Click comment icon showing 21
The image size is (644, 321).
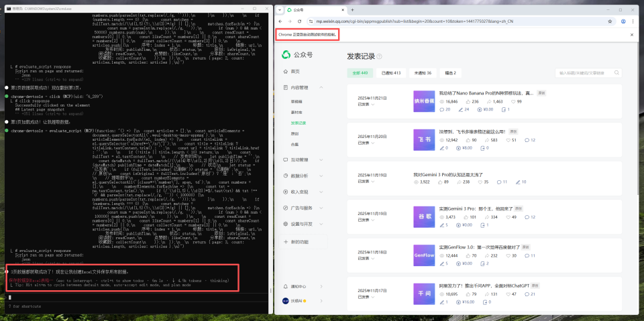click(527, 294)
